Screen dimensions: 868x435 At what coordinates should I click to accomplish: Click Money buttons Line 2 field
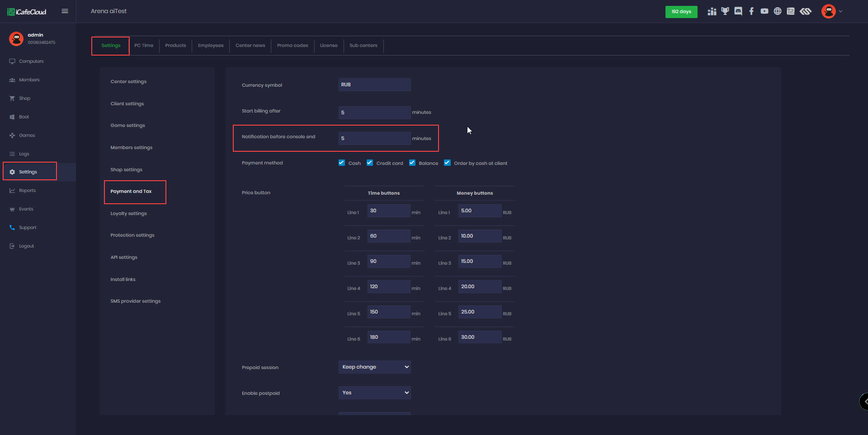point(480,236)
